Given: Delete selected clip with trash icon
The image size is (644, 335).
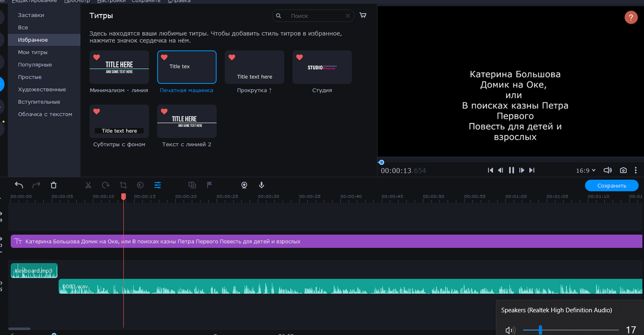Looking at the screenshot, I should click(x=54, y=185).
